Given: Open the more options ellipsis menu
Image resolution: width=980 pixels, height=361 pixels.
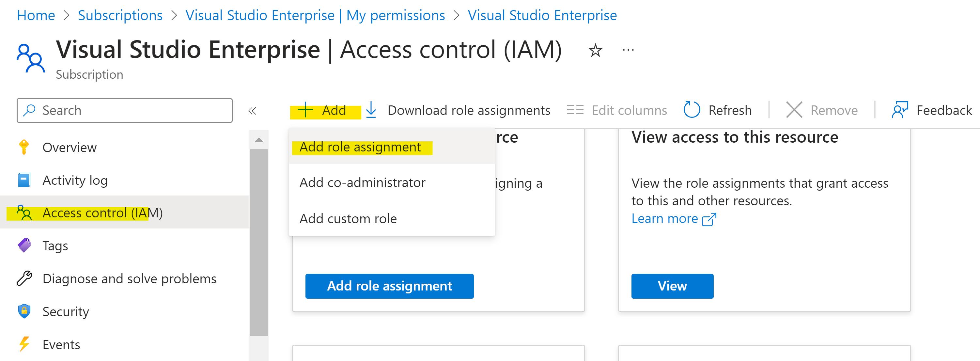Looking at the screenshot, I should click(x=628, y=50).
